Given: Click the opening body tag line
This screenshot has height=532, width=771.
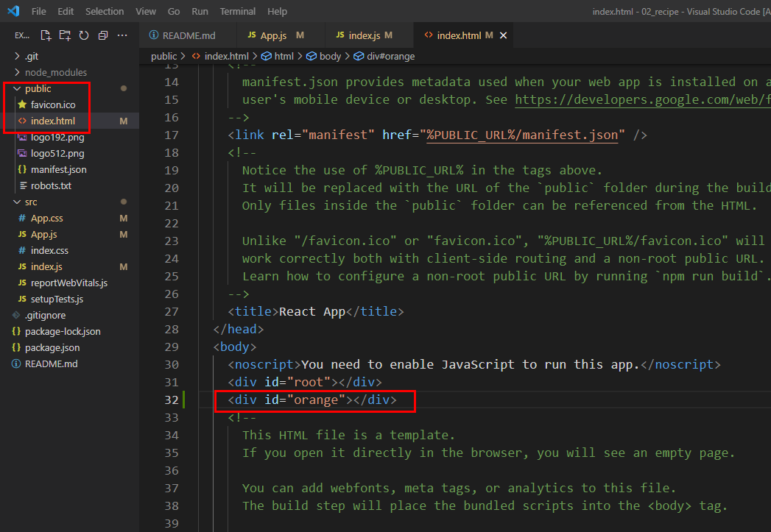Looking at the screenshot, I should [x=235, y=347].
